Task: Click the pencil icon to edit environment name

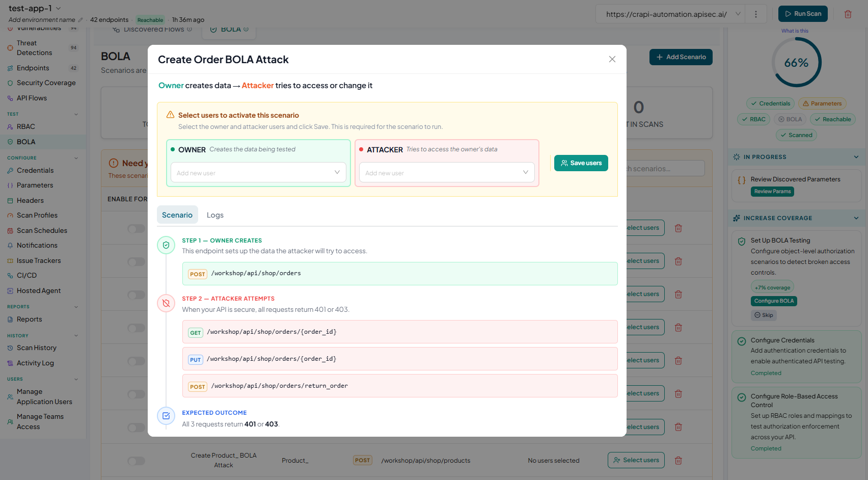Action: (80, 20)
